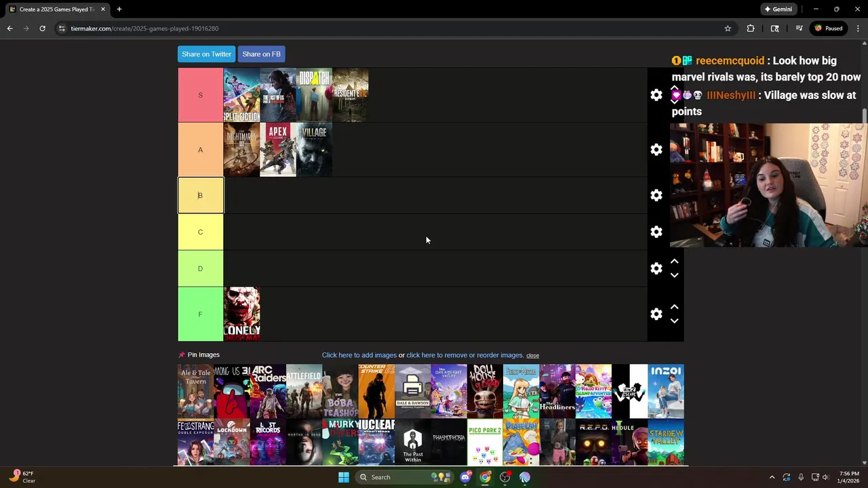Pick Stardew Valley image
The image size is (868, 488).
[x=666, y=442]
